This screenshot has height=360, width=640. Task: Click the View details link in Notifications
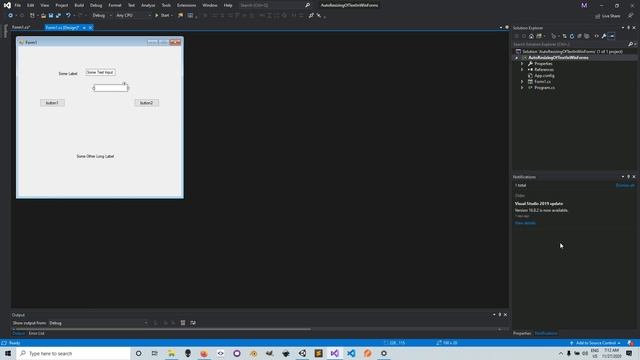[525, 223]
